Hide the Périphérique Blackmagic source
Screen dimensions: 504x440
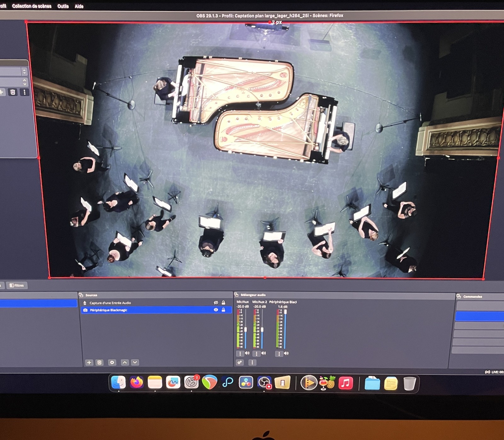pos(216,310)
